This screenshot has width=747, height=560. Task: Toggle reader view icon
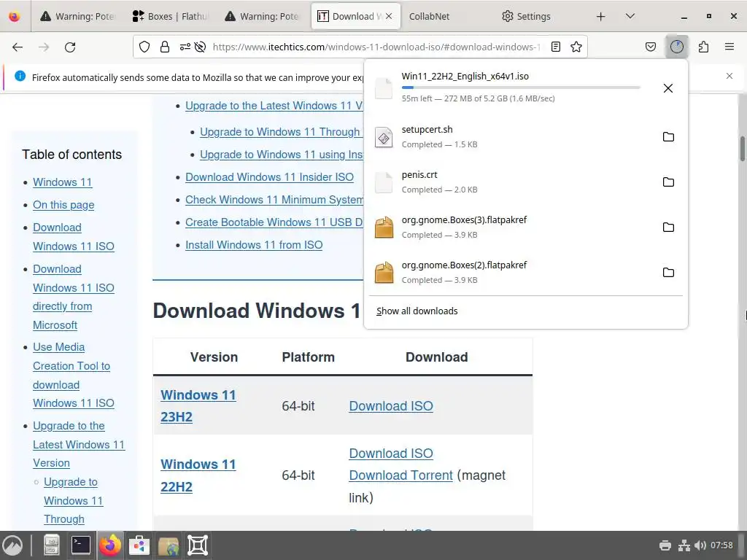555,47
